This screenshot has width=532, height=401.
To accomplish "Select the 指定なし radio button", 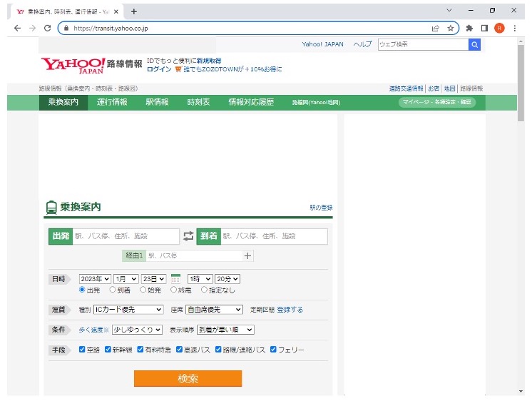I will click(x=204, y=290).
